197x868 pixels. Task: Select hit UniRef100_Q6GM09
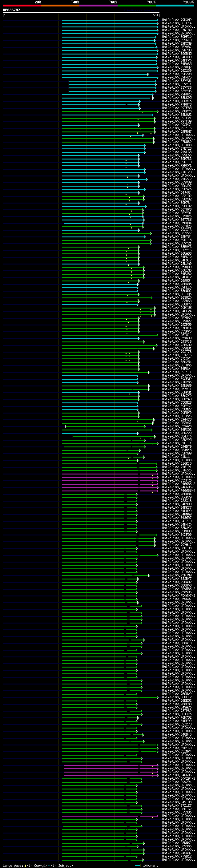point(177,694)
